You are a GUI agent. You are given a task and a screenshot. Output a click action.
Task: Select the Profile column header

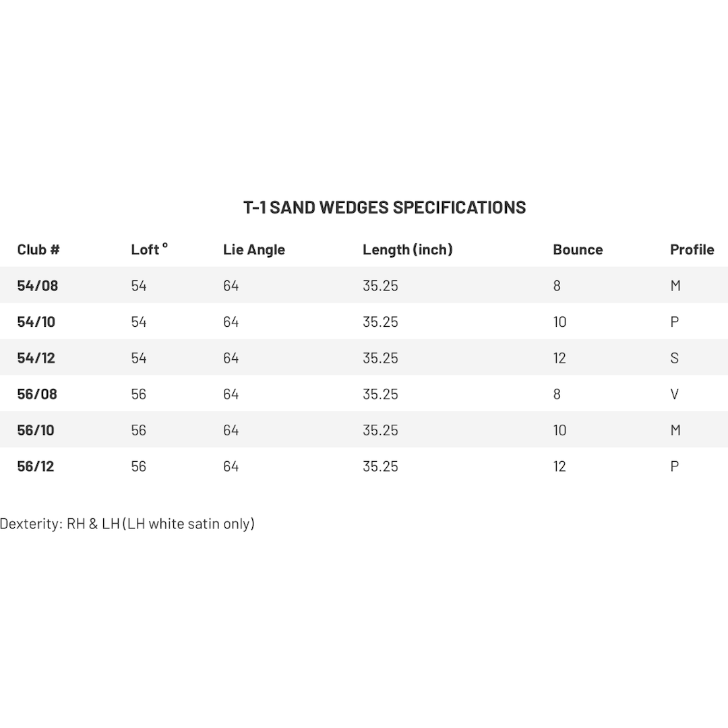(x=692, y=249)
